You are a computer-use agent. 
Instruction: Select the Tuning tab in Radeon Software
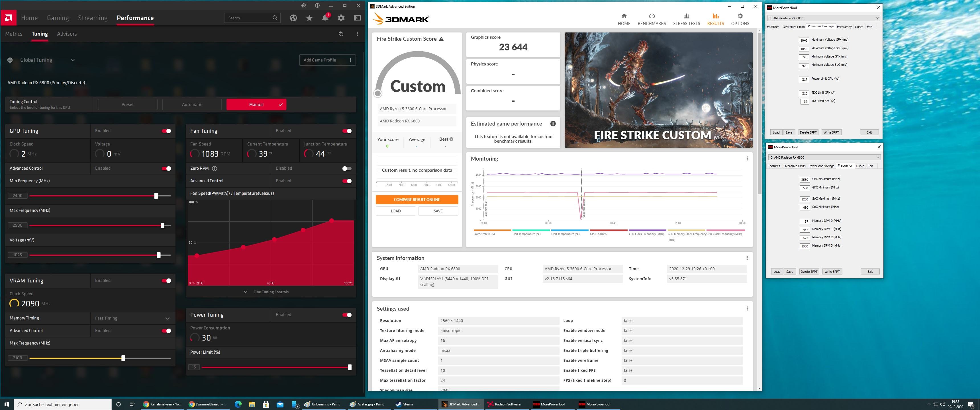pyautogui.click(x=39, y=34)
